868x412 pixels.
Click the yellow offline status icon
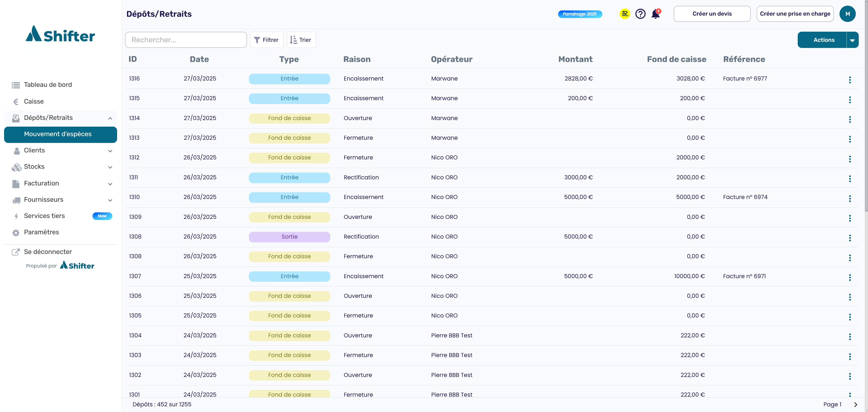(625, 14)
